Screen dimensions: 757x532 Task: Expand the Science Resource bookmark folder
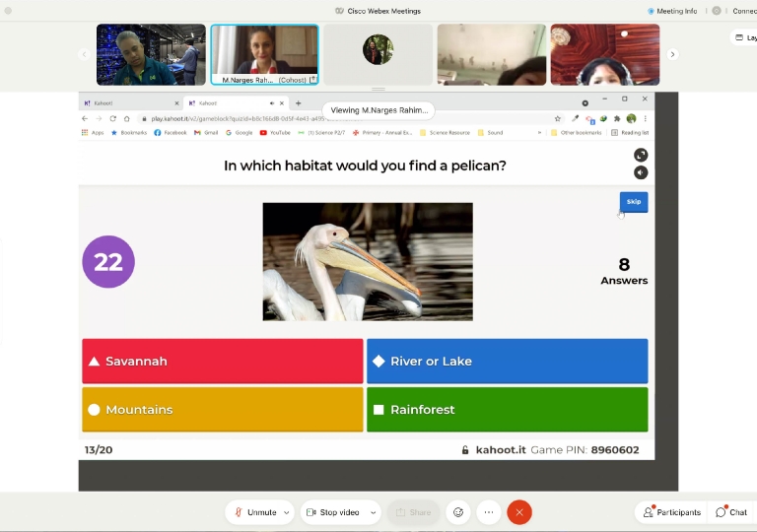coord(445,132)
